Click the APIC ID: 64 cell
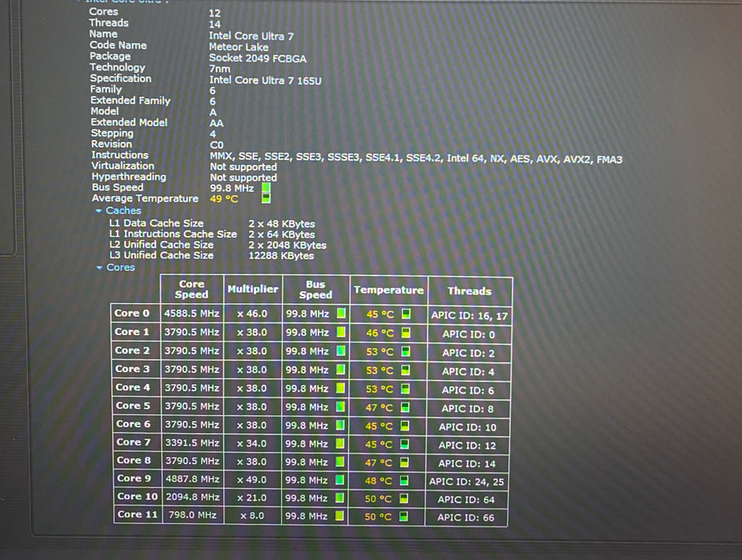Image resolution: width=742 pixels, height=560 pixels. click(x=466, y=500)
